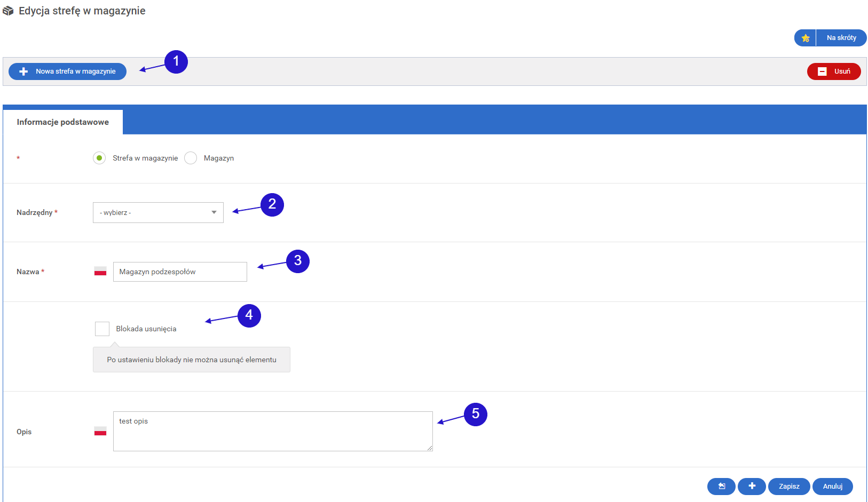Screen dimensions: 868x502
Task: Click the save-and-return arrow icon button
Action: (x=721, y=486)
